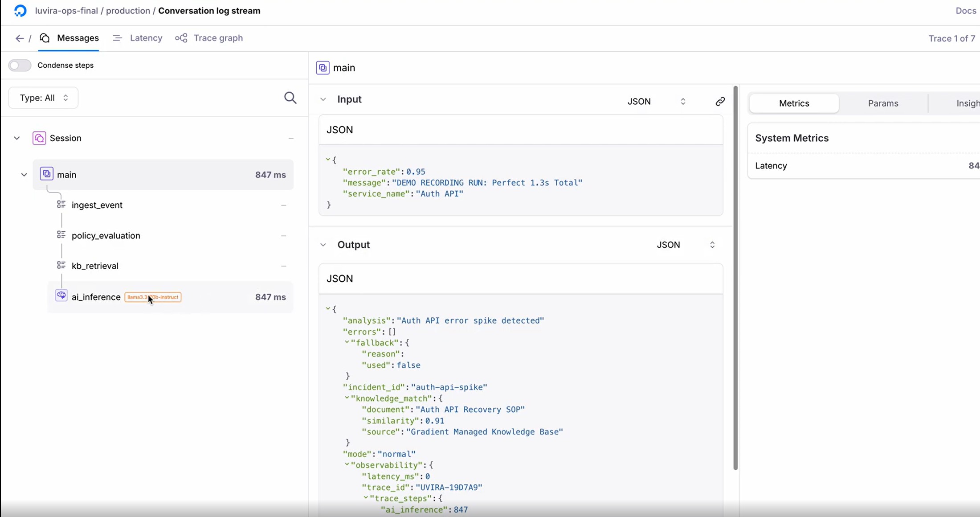Viewport: 980px width, 517px height.
Task: Select the kb_retrieval step
Action: tap(95, 266)
